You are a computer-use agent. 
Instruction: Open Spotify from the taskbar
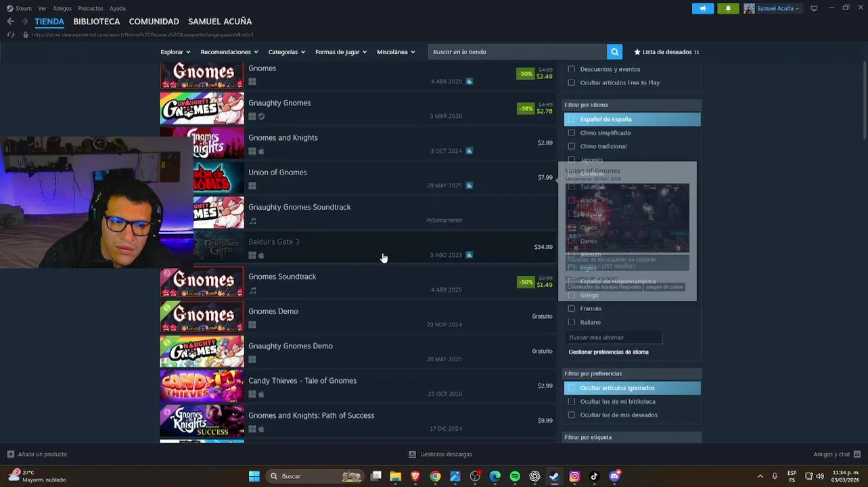515,476
